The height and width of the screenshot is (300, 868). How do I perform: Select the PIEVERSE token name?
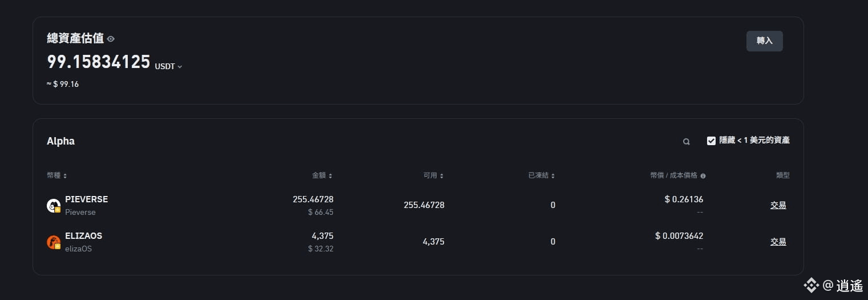(x=86, y=199)
